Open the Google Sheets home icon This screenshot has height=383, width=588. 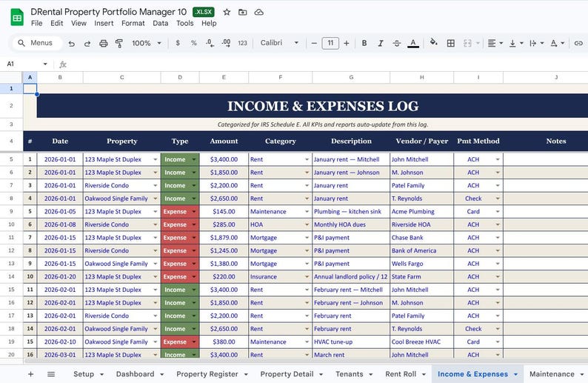(17, 17)
